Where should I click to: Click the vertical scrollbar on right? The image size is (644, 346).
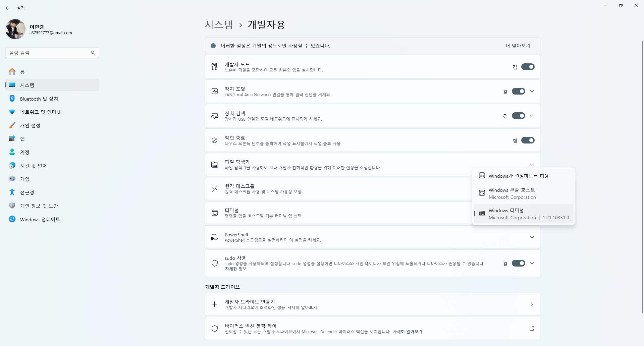(642, 177)
